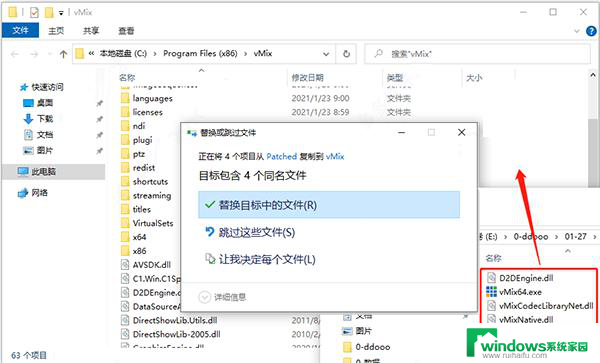Select vMix64.exe icon in Patched window
Image resolution: width=600 pixels, height=363 pixels.
(491, 292)
